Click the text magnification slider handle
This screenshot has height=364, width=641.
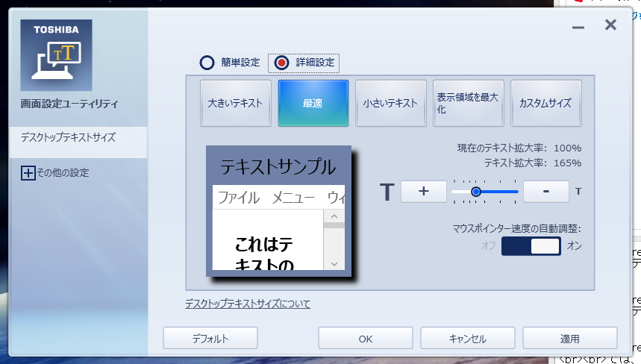[x=476, y=192]
